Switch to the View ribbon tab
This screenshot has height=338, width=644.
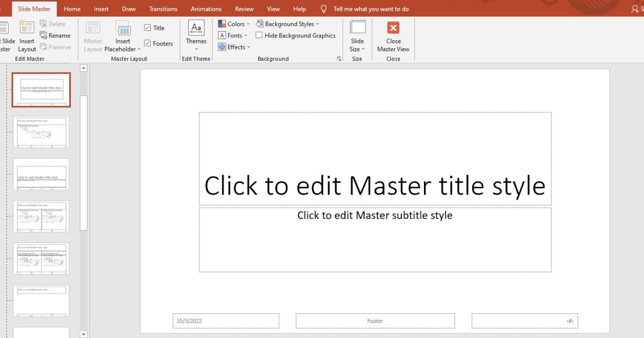274,9
